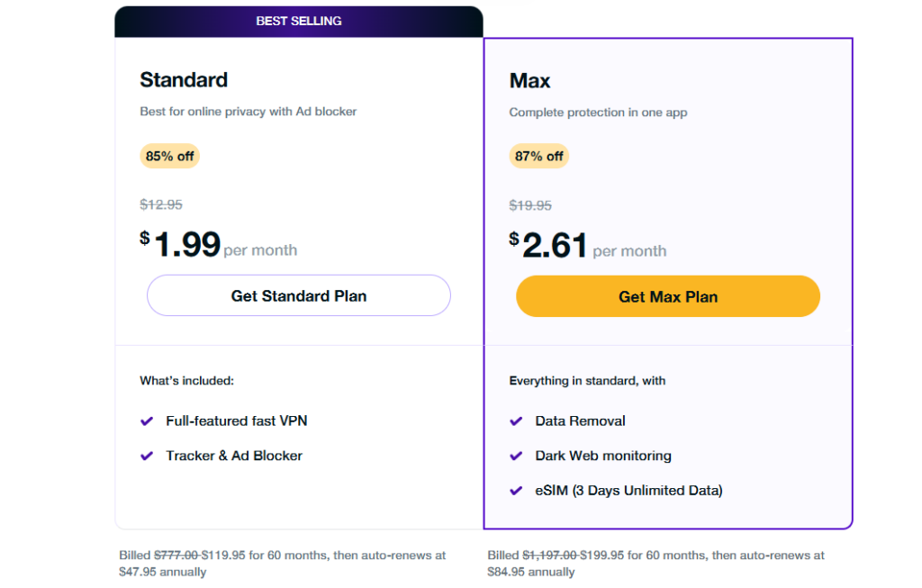Click checkmark beside Dark Web monitoring
The image size is (922, 588).
tap(516, 456)
